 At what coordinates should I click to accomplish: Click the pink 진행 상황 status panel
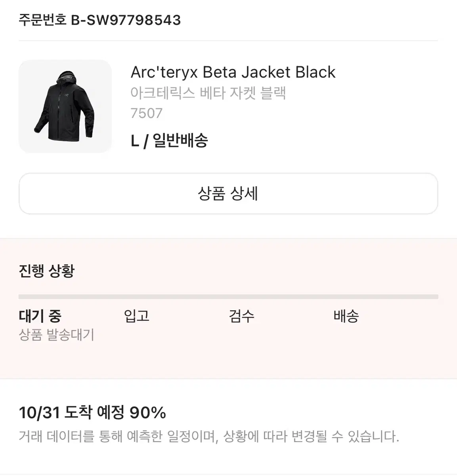(x=228, y=309)
